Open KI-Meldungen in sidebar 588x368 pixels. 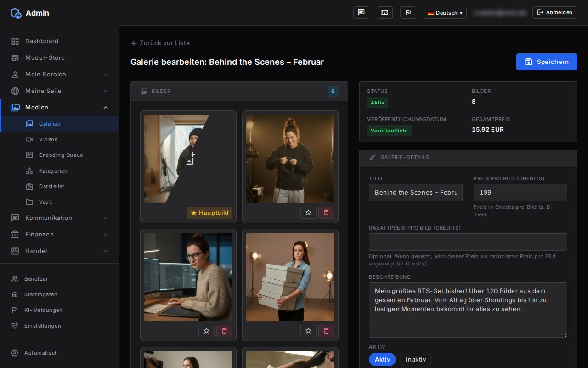(x=60, y=310)
